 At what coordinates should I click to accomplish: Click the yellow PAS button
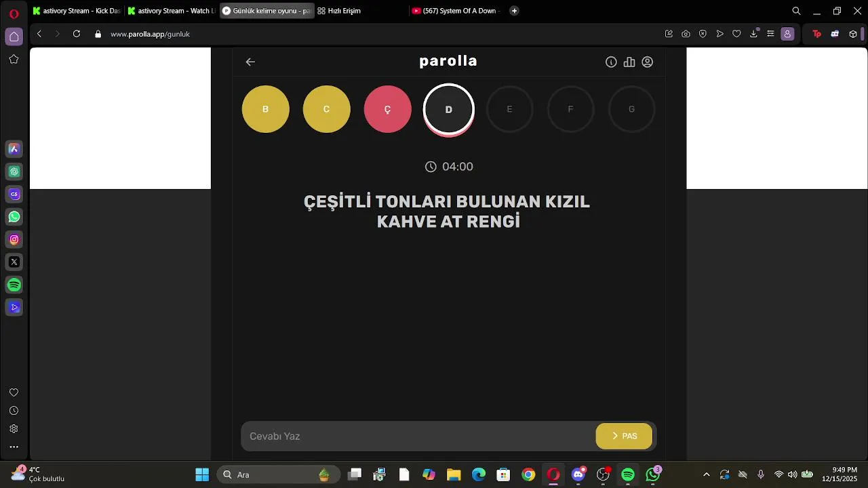click(x=624, y=436)
